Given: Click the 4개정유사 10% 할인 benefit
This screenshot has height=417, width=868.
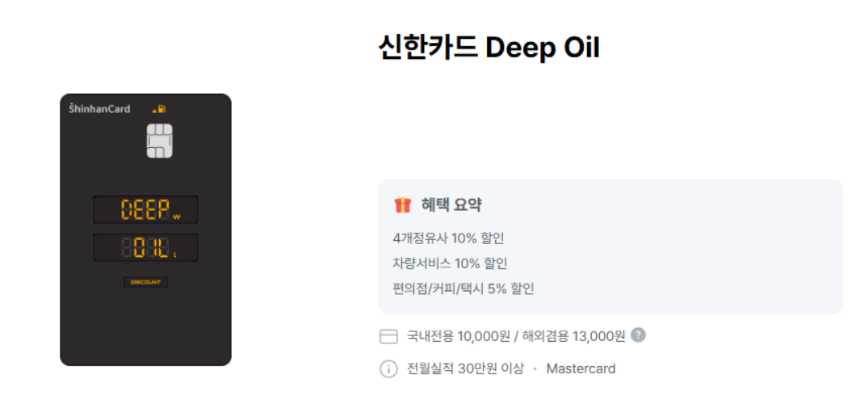Looking at the screenshot, I should coord(447,238).
